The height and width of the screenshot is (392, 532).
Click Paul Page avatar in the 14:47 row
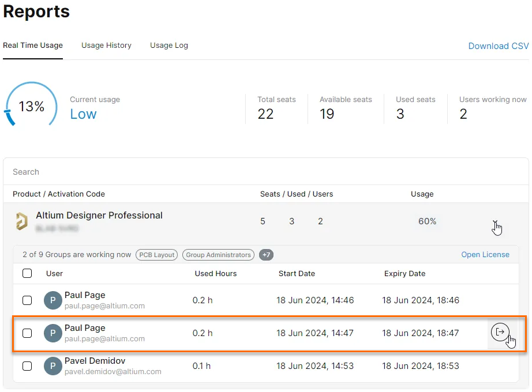(x=53, y=333)
